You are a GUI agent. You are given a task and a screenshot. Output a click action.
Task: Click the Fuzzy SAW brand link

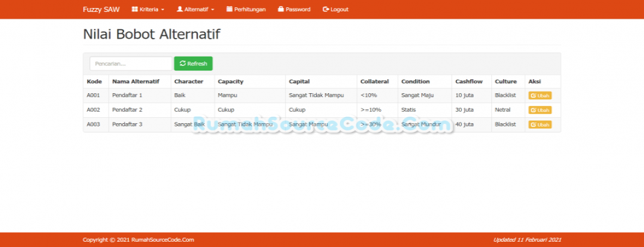(x=101, y=9)
